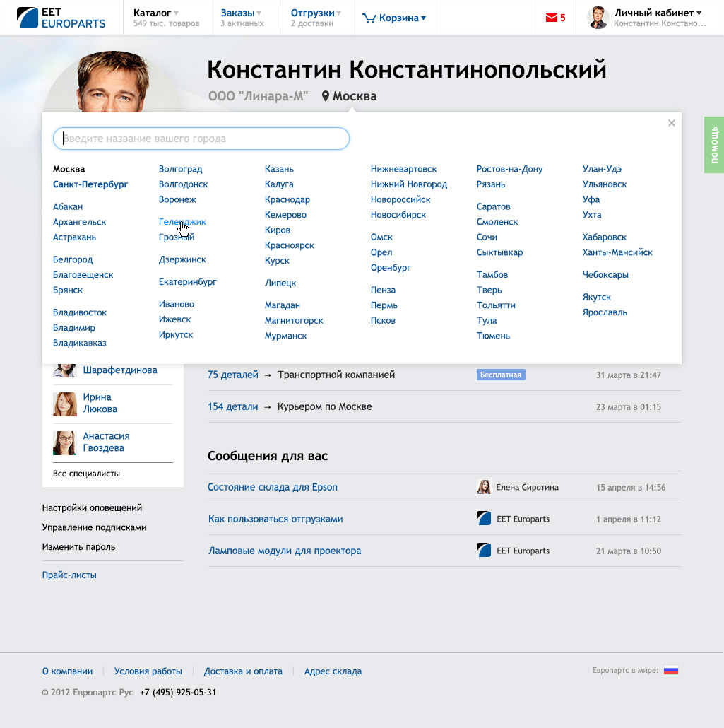Open the Каталог dropdown menu
This screenshot has height=728, width=724.
click(156, 13)
